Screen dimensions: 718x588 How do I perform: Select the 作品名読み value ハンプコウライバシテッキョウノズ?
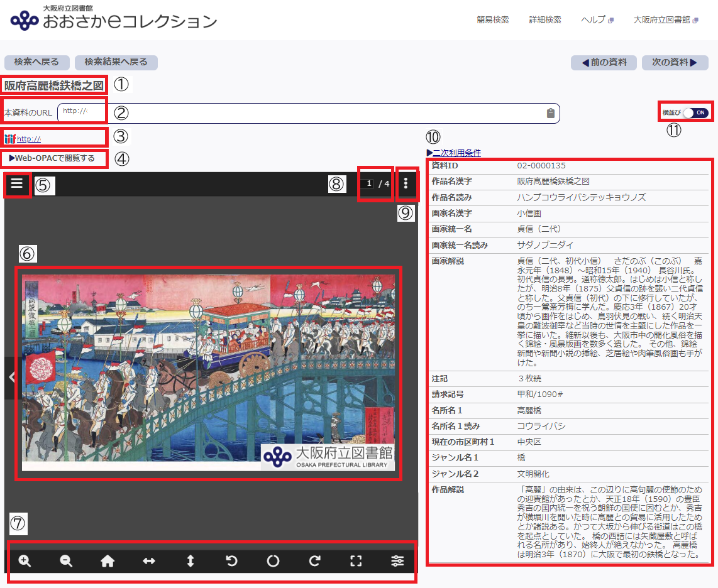(582, 197)
